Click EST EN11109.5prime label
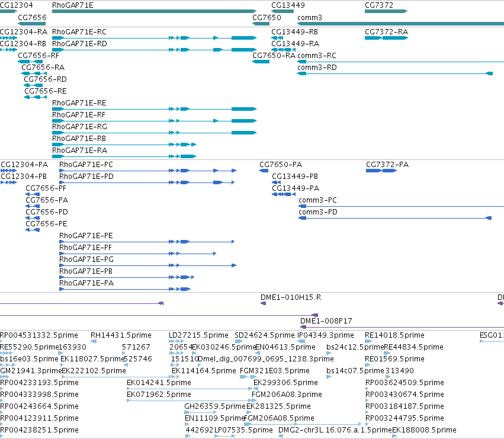The height and width of the screenshot is (439, 504). 215,418
